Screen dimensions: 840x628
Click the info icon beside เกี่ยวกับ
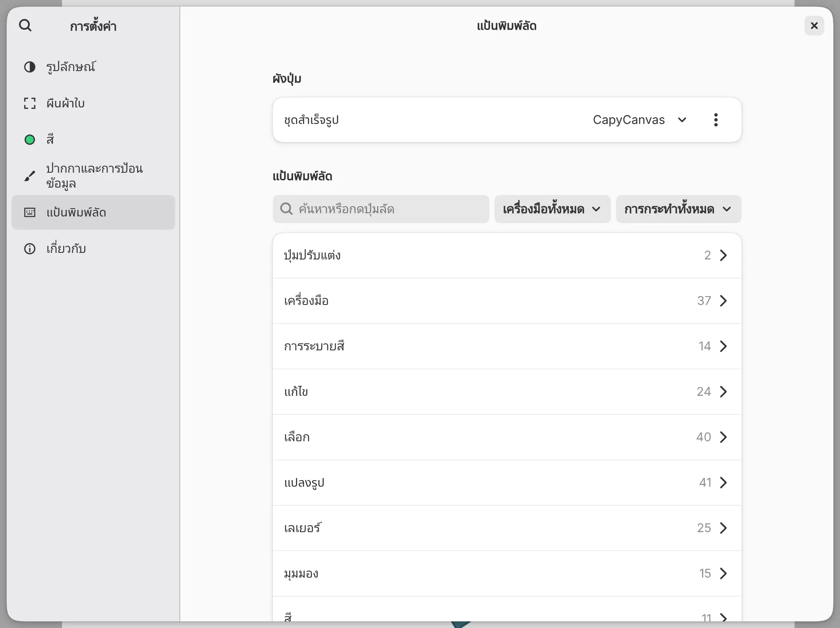pos(30,249)
